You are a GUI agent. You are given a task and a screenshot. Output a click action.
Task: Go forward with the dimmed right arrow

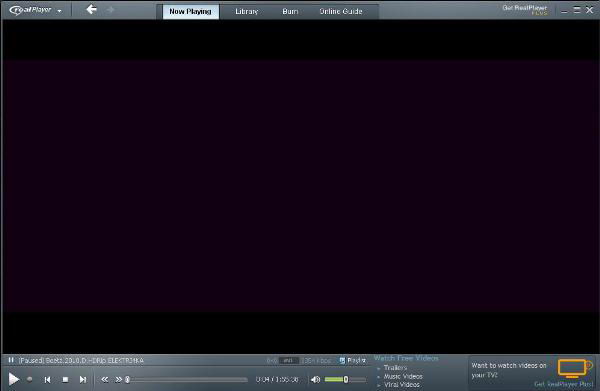click(x=111, y=10)
